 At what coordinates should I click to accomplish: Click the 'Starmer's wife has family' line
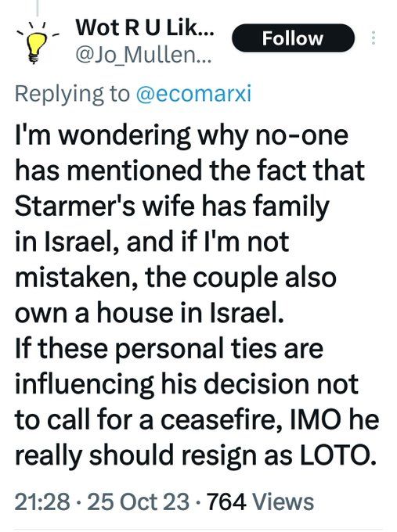(x=172, y=207)
